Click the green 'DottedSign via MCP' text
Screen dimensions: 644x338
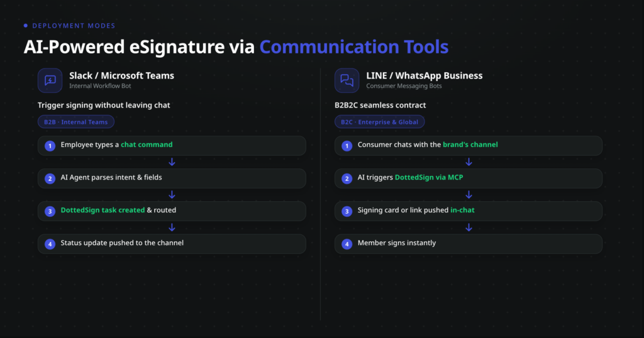(429, 178)
